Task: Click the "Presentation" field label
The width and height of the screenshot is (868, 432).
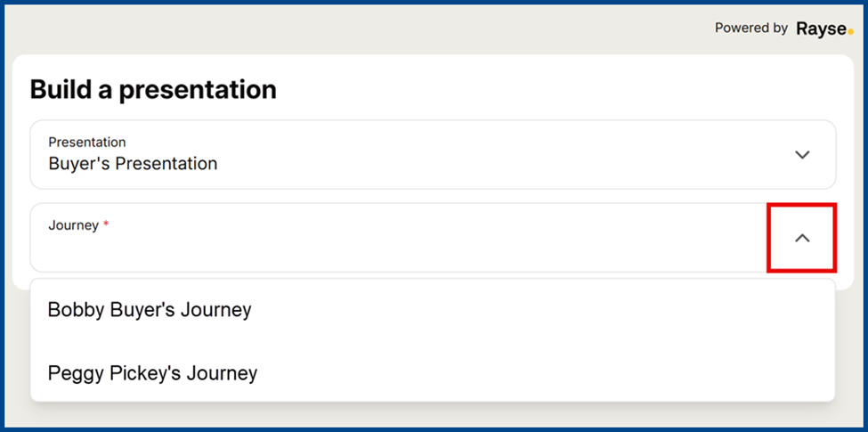Action: coord(87,142)
